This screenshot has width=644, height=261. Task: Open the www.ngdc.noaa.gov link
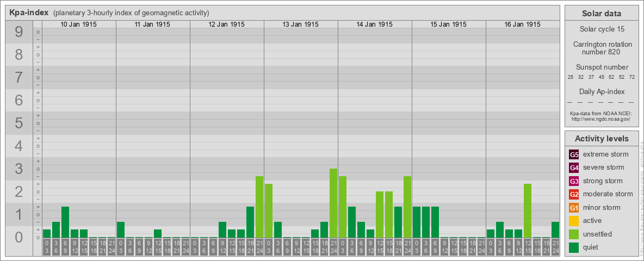point(600,119)
